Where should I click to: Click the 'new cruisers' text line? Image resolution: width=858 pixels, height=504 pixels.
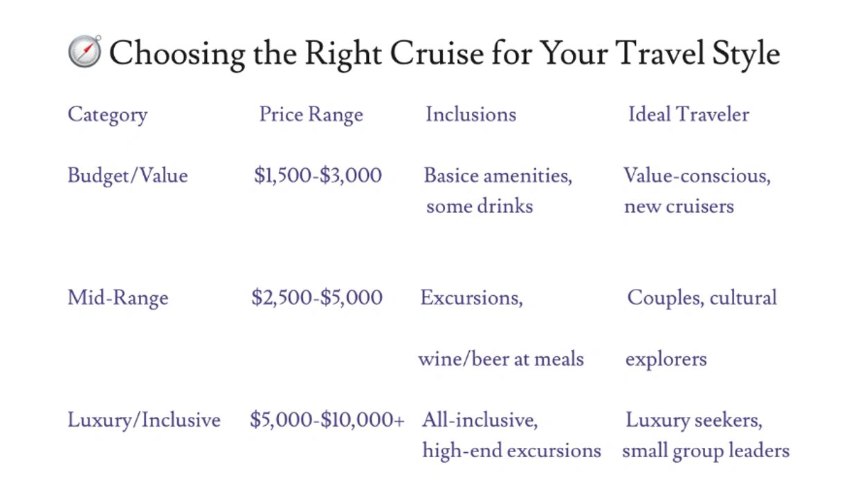(x=679, y=206)
